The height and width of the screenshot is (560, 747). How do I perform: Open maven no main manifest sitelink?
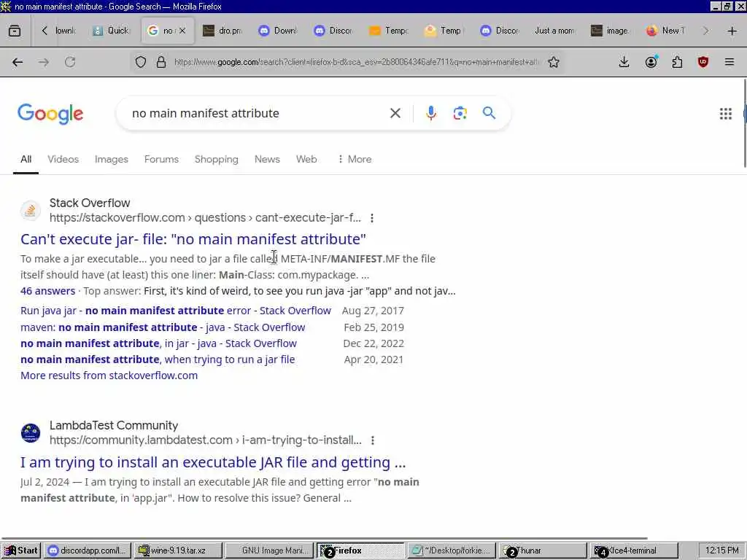click(x=163, y=327)
